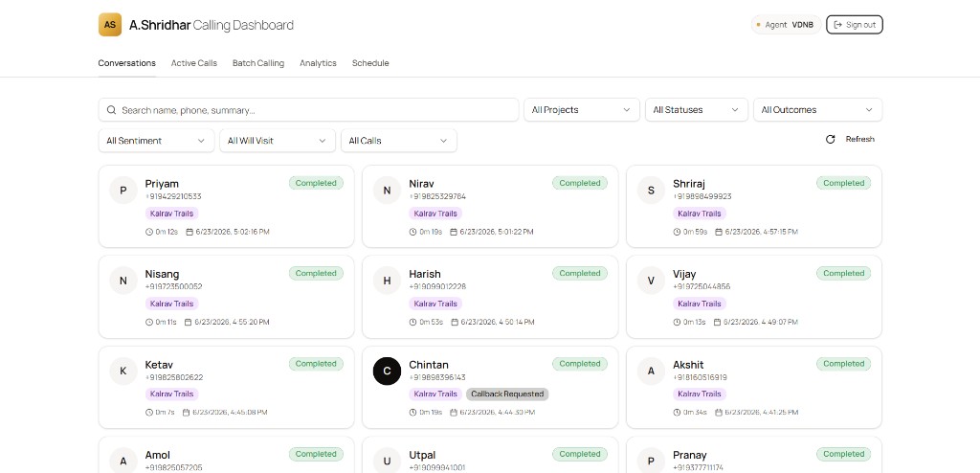
Task: Click Nirav's N avatar
Action: [387, 191]
